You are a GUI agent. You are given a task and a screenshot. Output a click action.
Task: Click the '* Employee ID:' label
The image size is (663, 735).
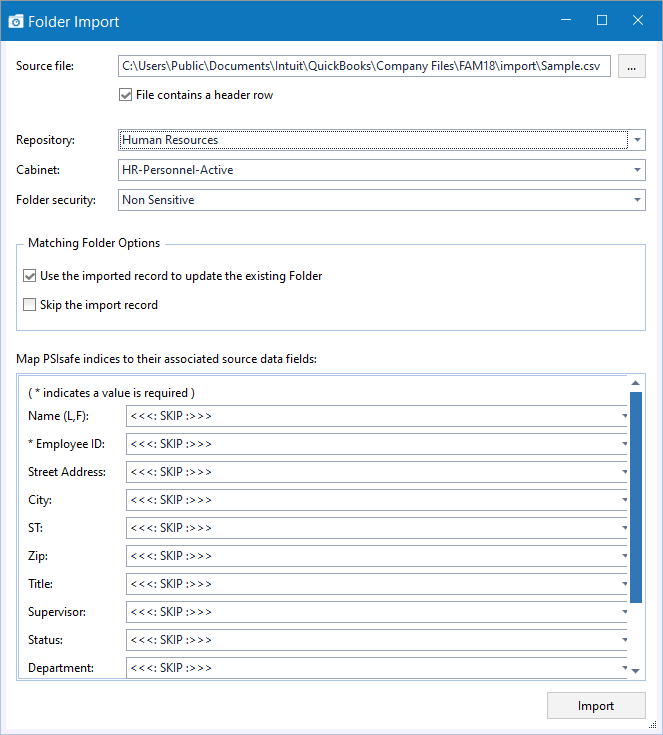pyautogui.click(x=66, y=444)
